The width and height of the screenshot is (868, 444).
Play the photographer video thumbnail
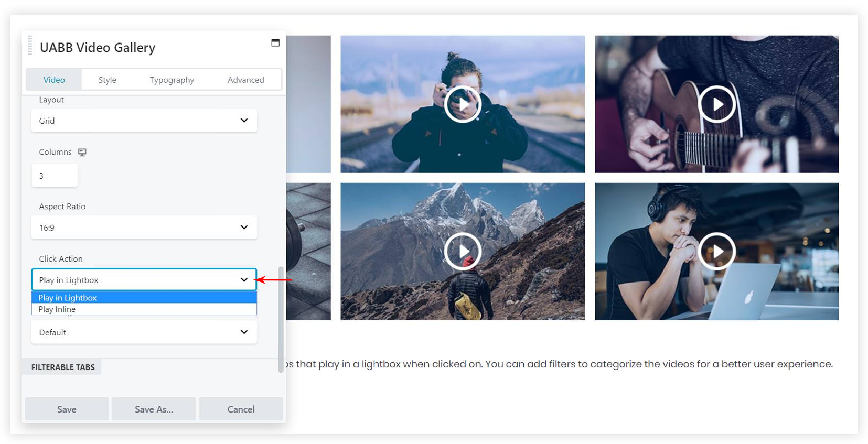tap(463, 104)
